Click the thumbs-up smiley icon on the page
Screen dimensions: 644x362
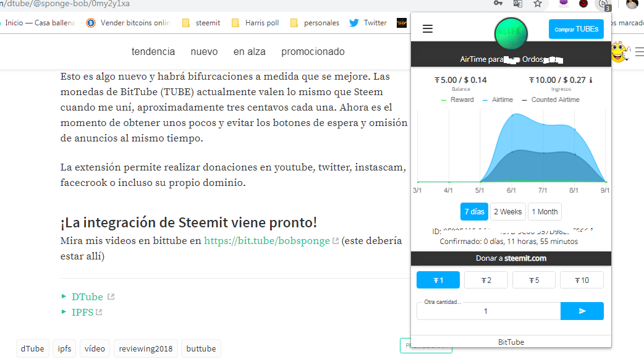[620, 52]
